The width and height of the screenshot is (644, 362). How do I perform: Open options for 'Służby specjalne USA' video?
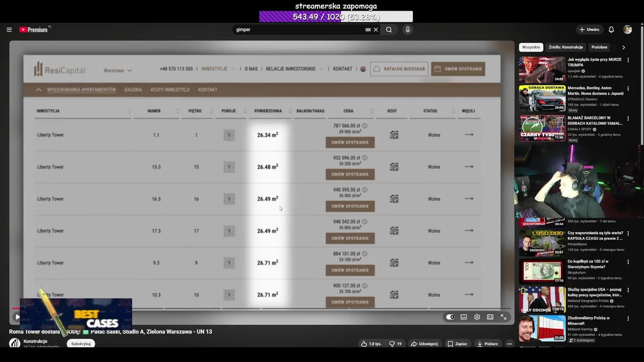coord(628,290)
